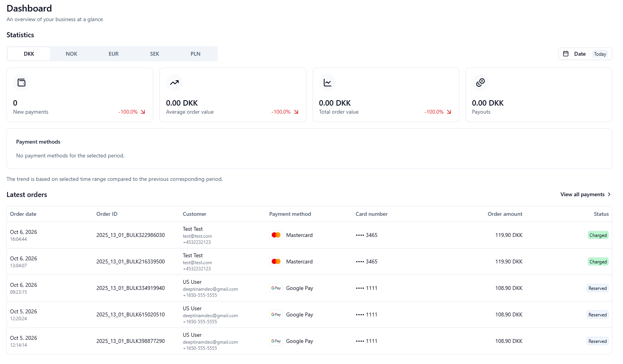623x364 pixels.
Task: Click the Charged badge in the 16:04:44 row
Action: [x=598, y=235]
